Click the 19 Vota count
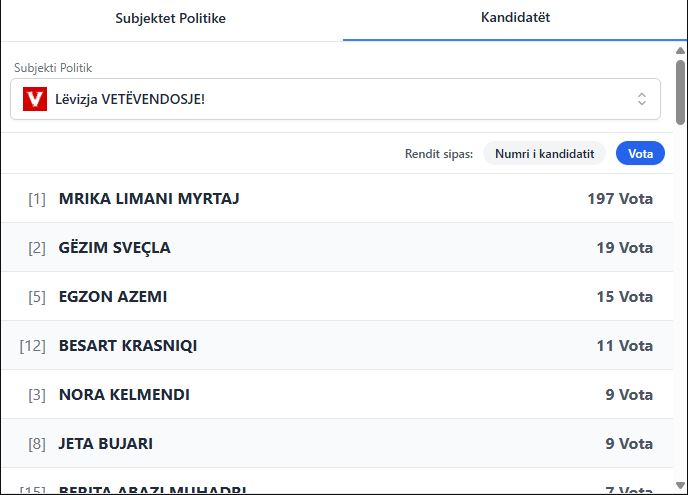Screen dimensions: 688x495 click(x=624, y=248)
